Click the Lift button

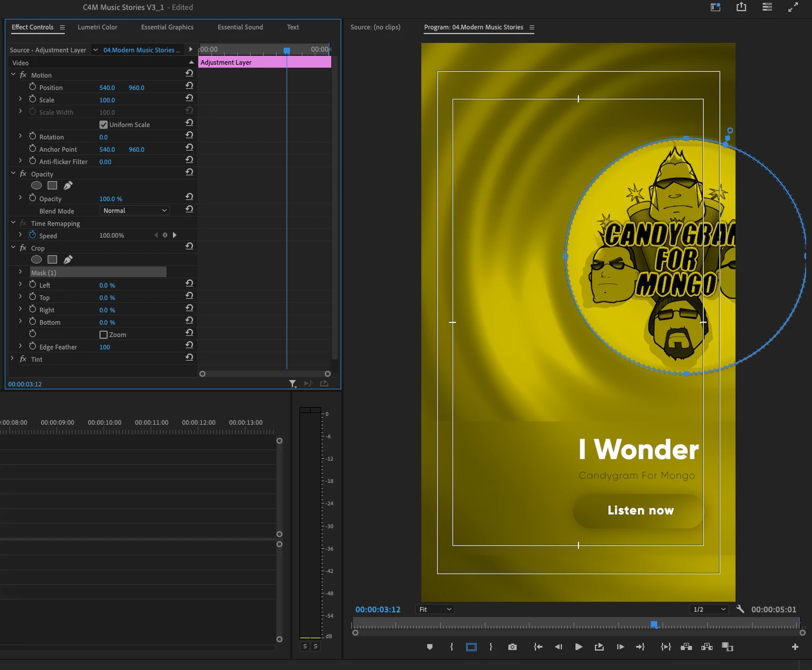point(686,647)
